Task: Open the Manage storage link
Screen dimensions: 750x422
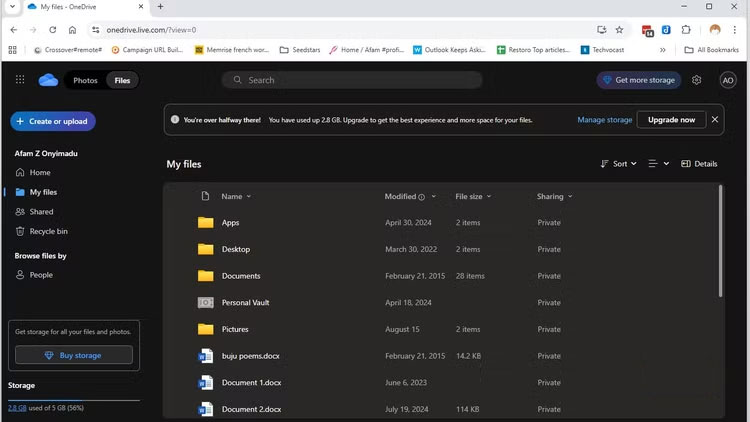Action: coord(604,120)
